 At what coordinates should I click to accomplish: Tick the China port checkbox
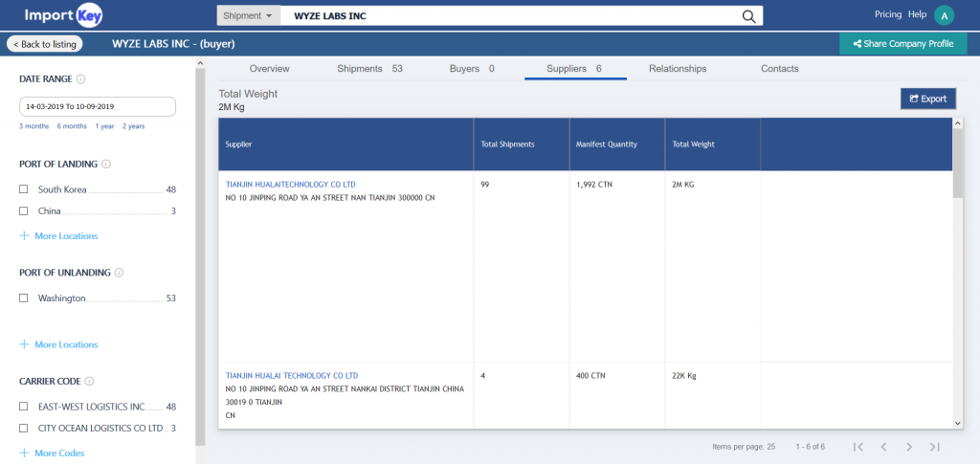coord(24,211)
